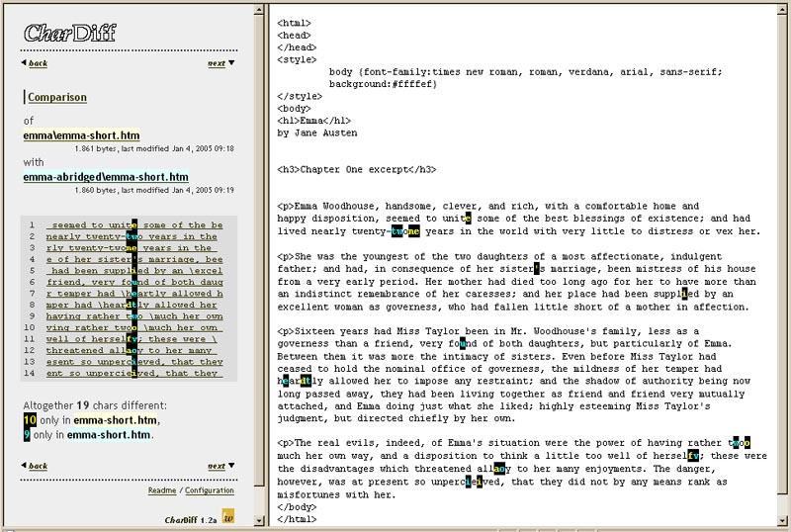Click highlighted 'twone' in twenty-twone
791x532 pixels.
pyautogui.click(x=405, y=231)
